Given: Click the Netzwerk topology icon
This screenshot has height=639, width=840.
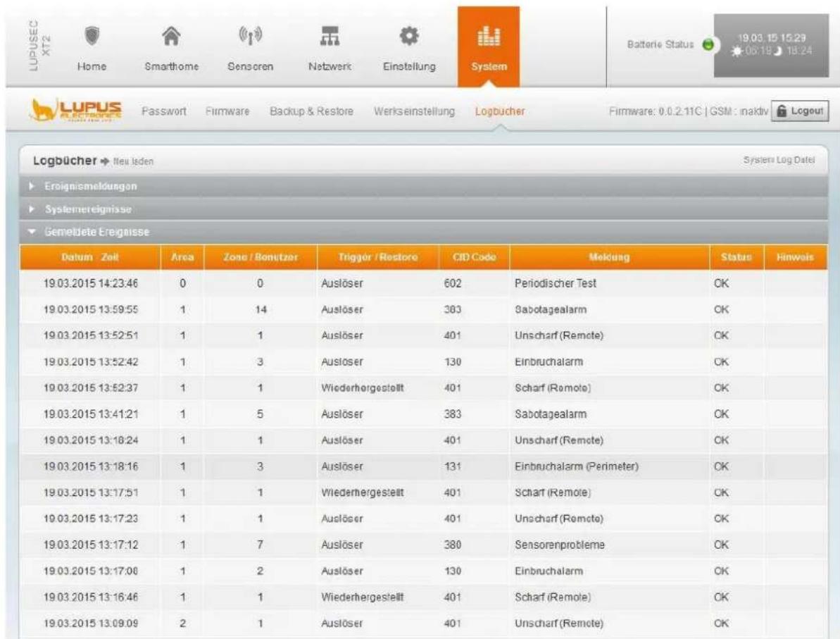Looking at the screenshot, I should [x=330, y=37].
